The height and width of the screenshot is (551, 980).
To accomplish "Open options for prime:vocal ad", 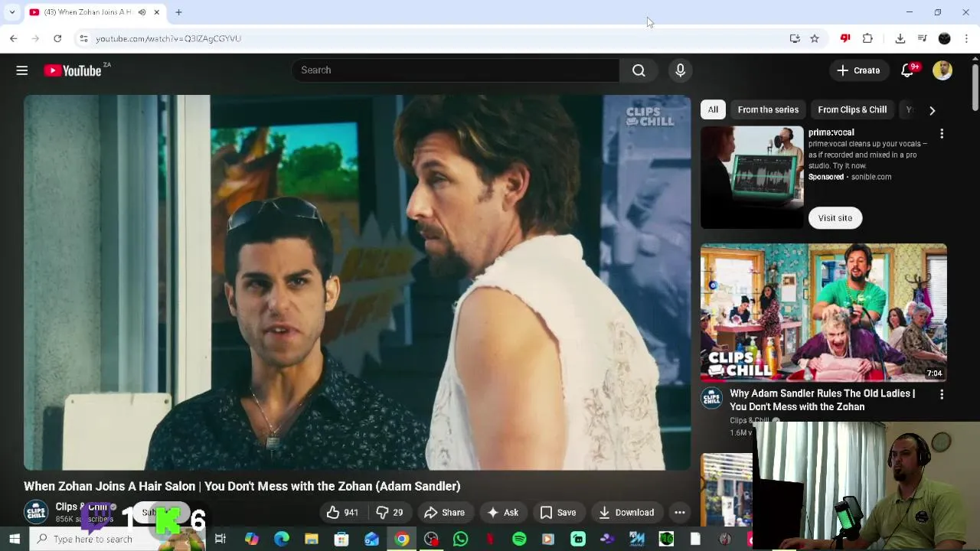I will click(x=942, y=134).
